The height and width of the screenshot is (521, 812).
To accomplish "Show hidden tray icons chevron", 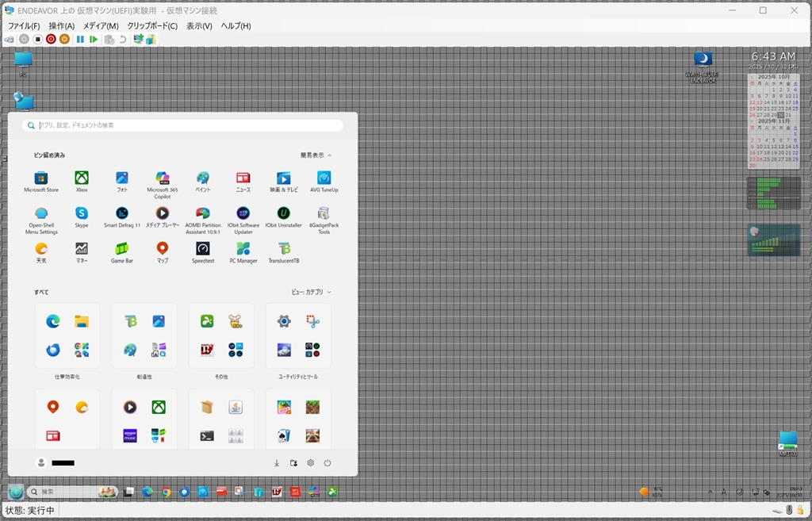I will (x=710, y=492).
